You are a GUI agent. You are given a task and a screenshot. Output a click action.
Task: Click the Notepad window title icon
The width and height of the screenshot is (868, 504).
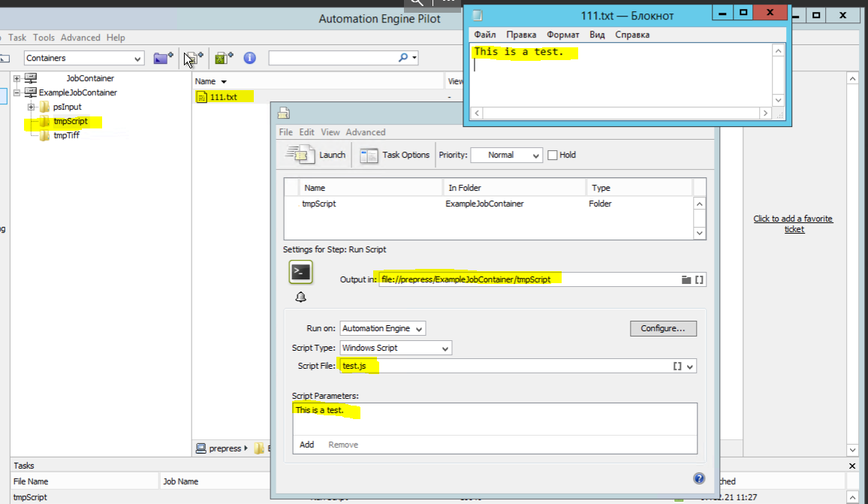(x=478, y=16)
